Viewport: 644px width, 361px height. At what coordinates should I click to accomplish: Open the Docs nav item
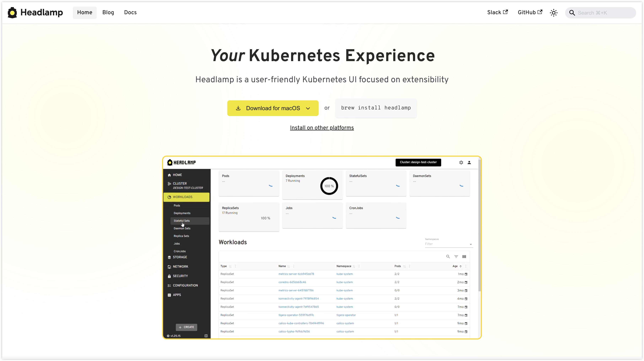[x=130, y=12]
